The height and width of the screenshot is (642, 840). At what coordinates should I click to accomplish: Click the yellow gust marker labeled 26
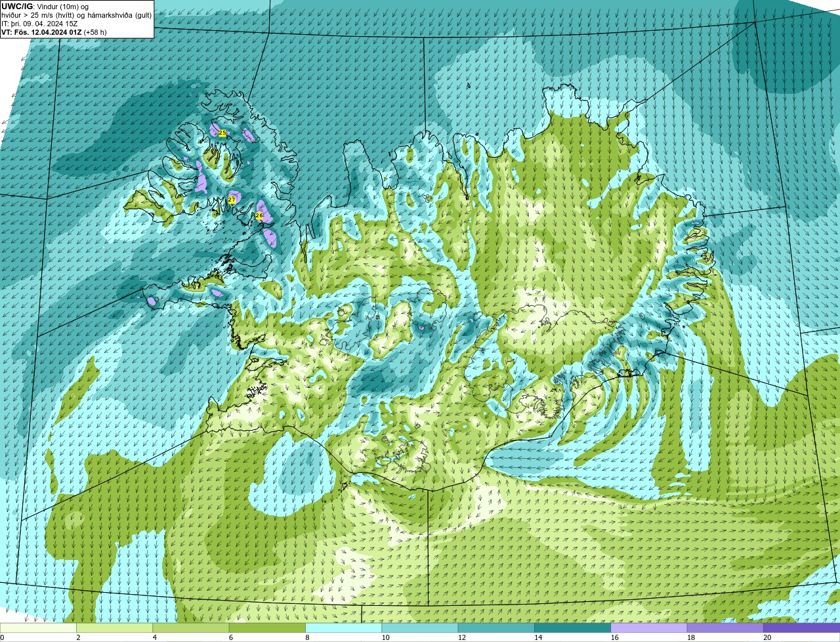[x=259, y=215]
